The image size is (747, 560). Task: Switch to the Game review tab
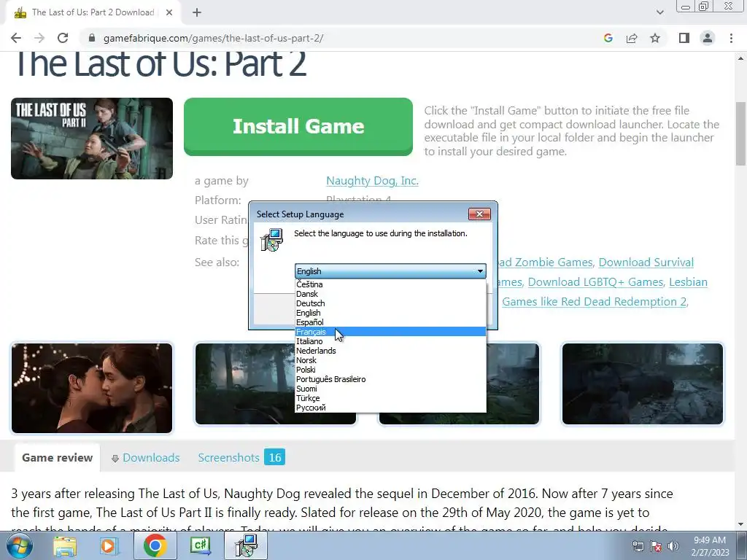coord(57,458)
